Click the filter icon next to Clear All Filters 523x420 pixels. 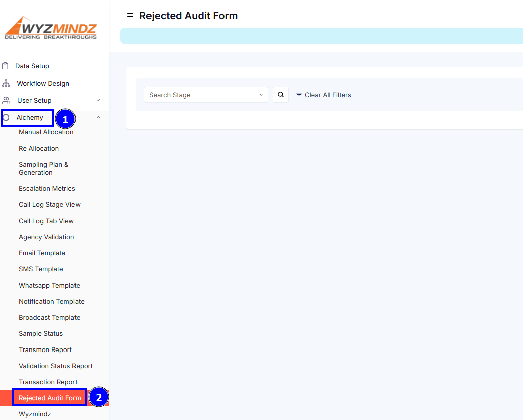[x=298, y=95]
